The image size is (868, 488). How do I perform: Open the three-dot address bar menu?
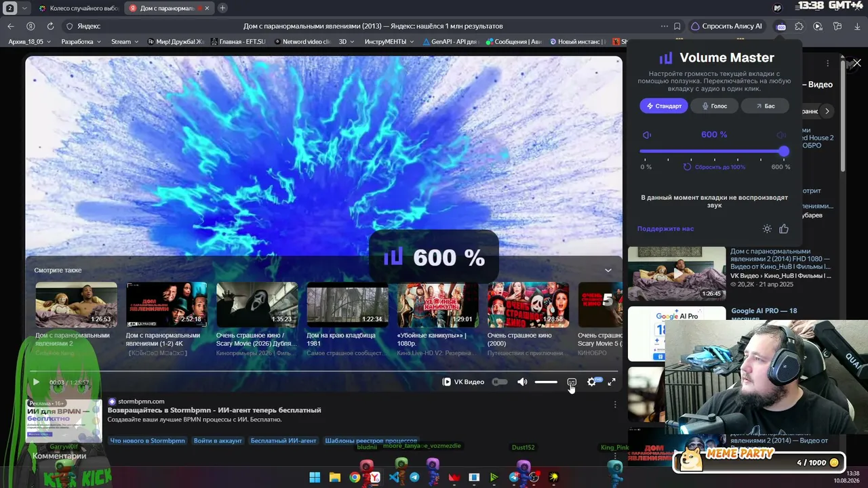point(664,26)
